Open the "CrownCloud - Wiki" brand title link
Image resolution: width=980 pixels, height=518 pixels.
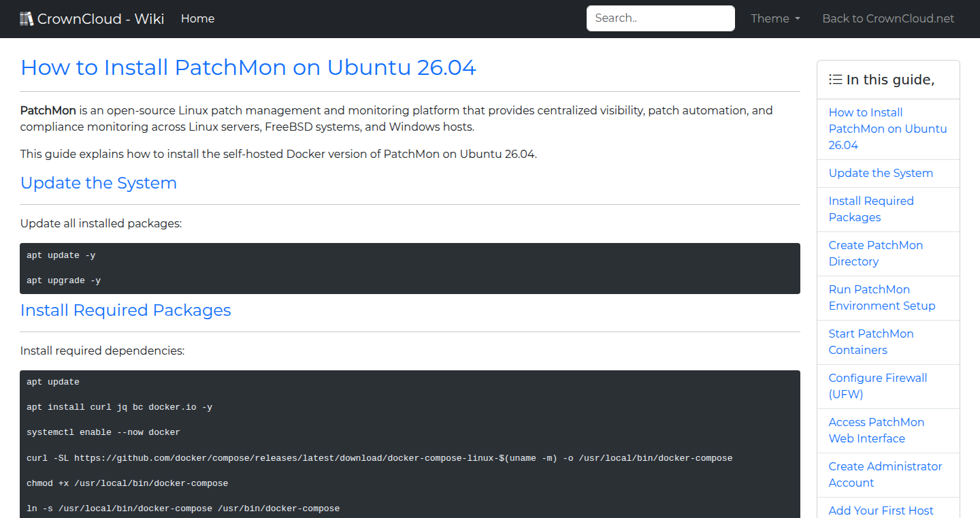(x=101, y=18)
